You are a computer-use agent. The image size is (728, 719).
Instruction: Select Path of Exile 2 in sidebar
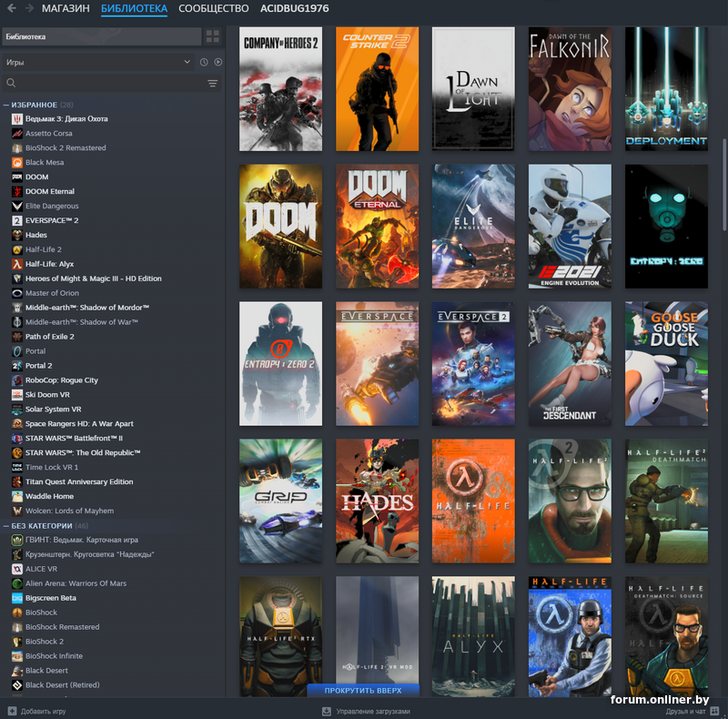(x=49, y=337)
